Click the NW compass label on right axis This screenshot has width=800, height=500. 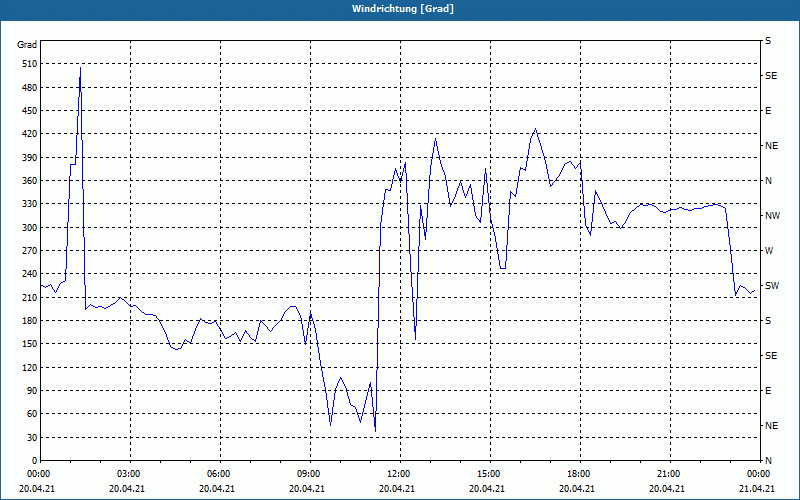coord(772,216)
